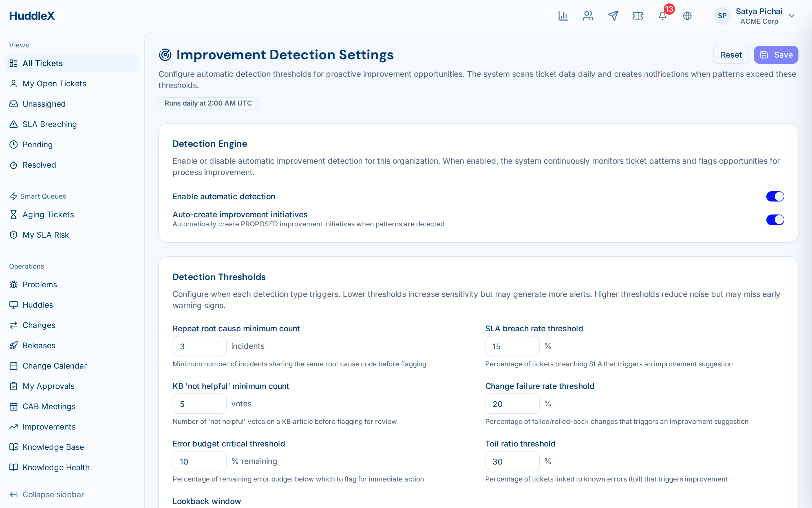Screen dimensions: 812x508
Task: Click the Releases rocket icon
Action: pos(14,345)
